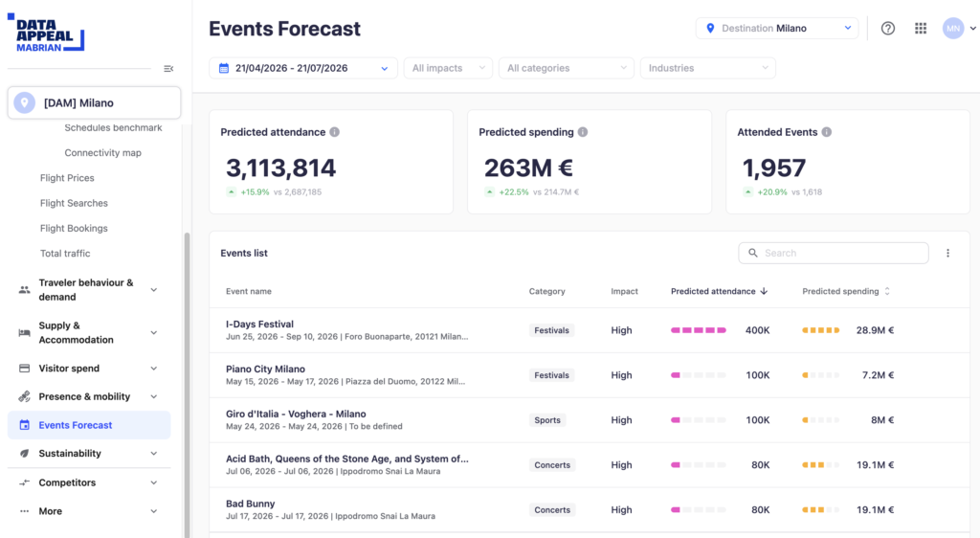Click the Impact column header
Screen dimensions: 980x538
(624, 291)
